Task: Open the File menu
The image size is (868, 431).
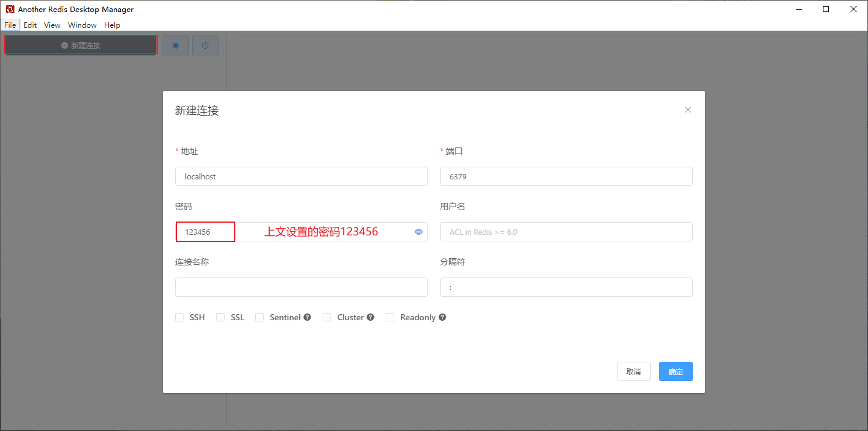Action: [x=10, y=25]
